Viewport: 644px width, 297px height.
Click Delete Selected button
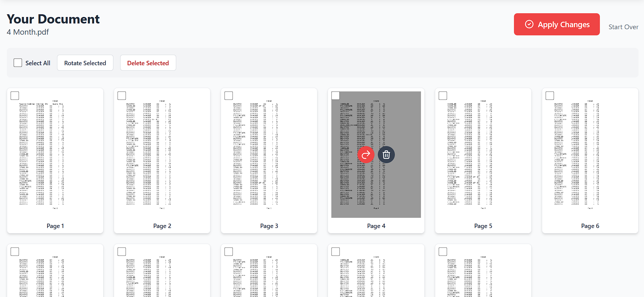148,63
